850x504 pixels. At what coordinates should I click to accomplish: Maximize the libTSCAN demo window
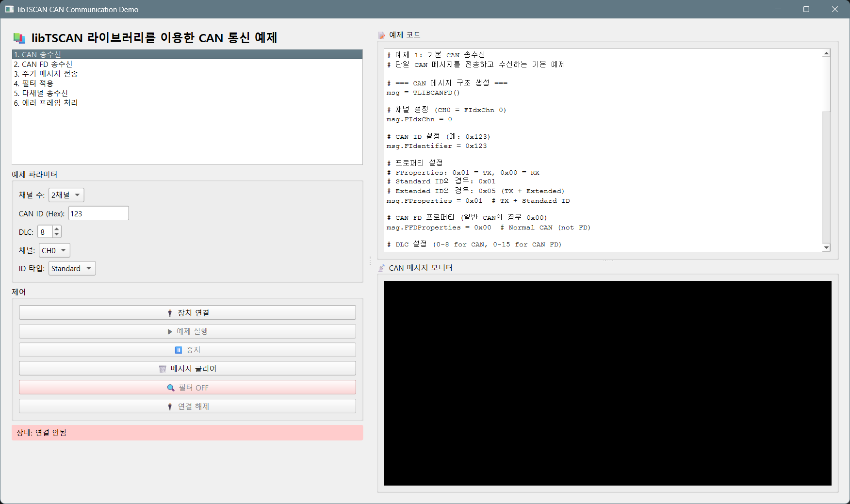coord(806,9)
